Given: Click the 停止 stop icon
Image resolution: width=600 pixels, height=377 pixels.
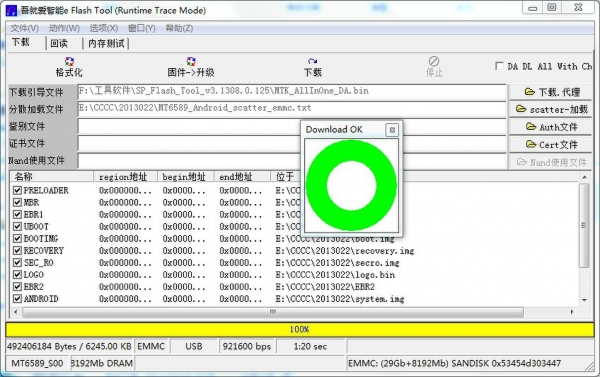Looking at the screenshot, I should [x=434, y=61].
